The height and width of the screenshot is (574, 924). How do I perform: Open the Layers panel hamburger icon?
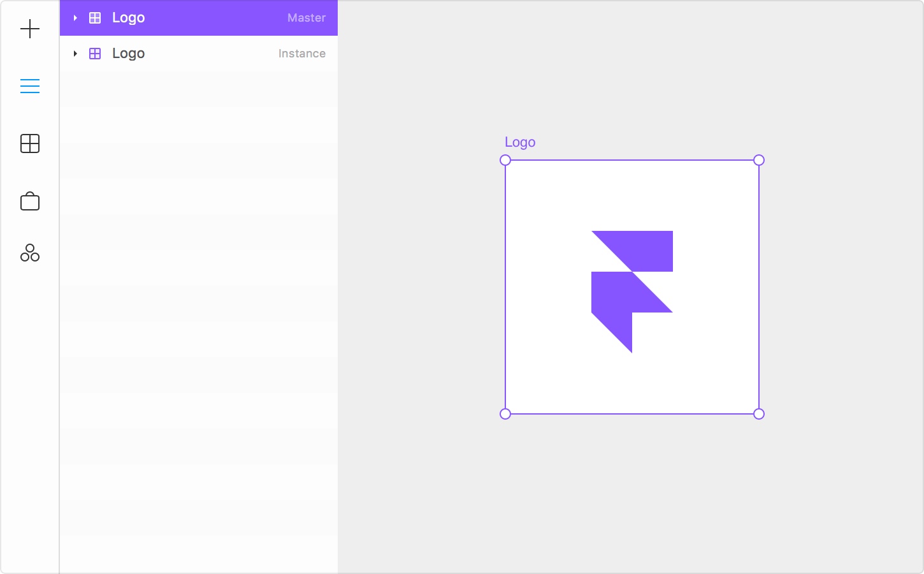[x=30, y=86]
